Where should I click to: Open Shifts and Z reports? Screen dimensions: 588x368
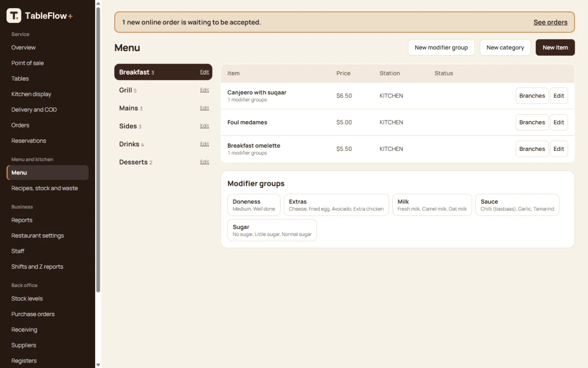click(x=47, y=267)
